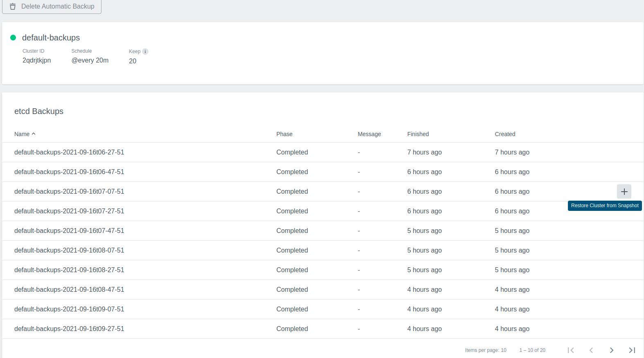Click the Finished column header
The image size is (644, 358).
(x=418, y=134)
